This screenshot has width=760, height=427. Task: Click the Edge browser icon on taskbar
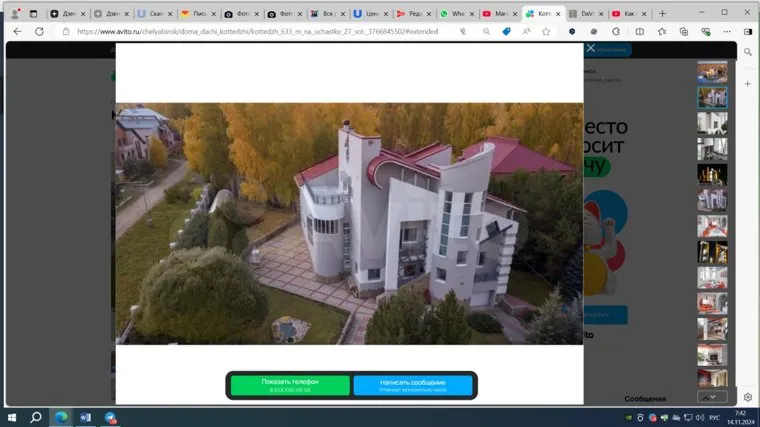click(61, 417)
